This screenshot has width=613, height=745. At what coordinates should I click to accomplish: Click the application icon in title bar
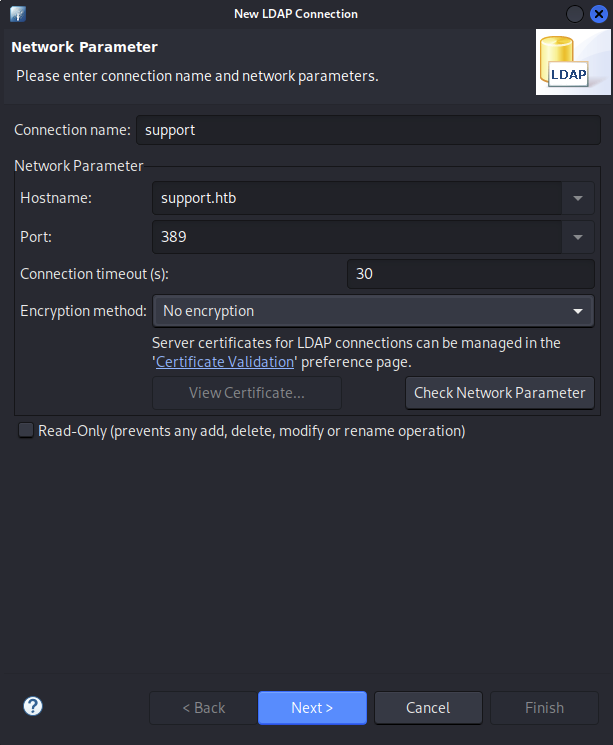[18, 14]
